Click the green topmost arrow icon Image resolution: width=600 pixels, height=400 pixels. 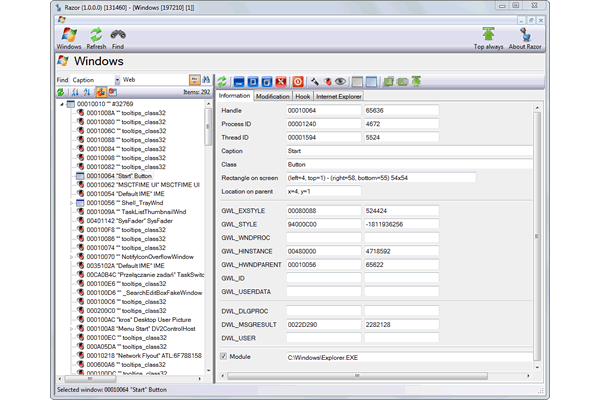click(416, 81)
